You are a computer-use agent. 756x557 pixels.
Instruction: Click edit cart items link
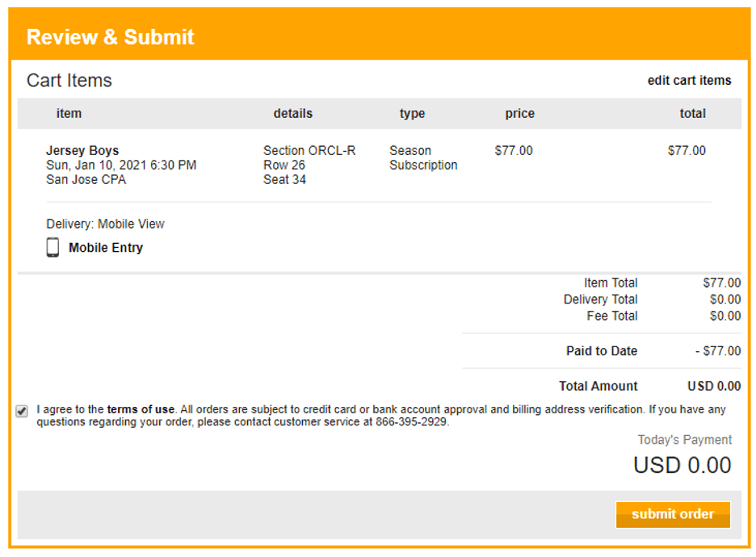tap(689, 81)
